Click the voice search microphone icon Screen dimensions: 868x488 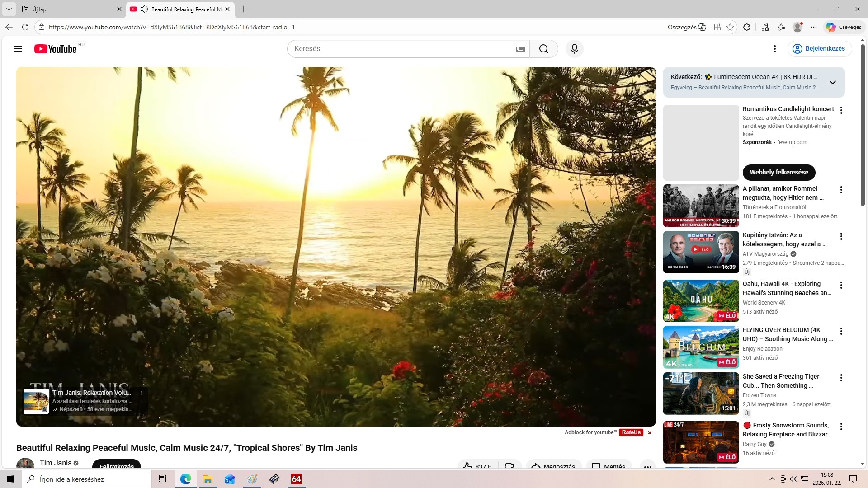[x=574, y=49]
